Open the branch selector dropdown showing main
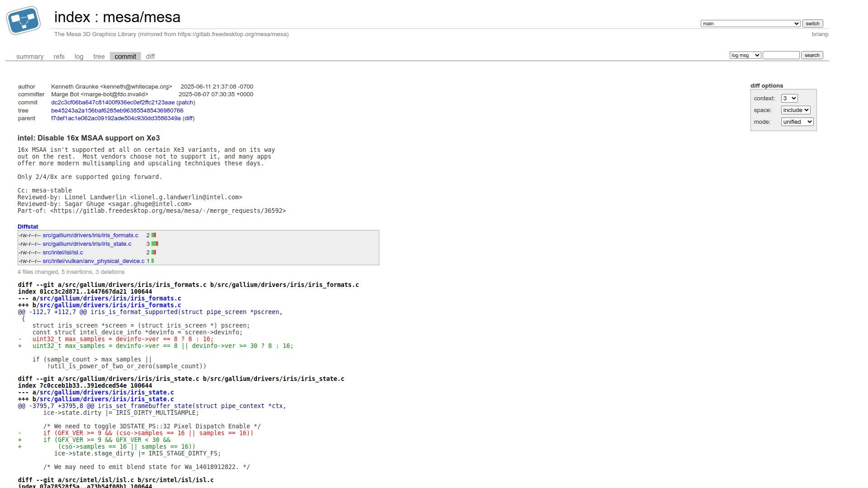 click(750, 23)
